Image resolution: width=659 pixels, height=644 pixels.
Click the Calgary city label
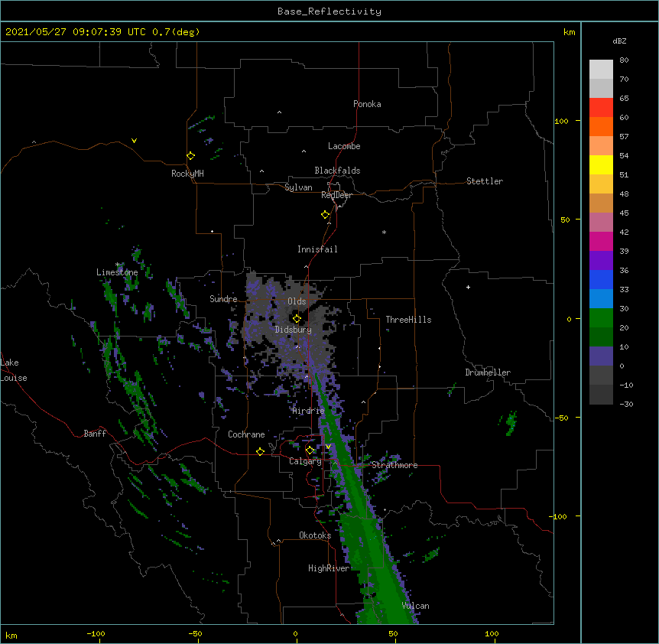pos(305,461)
